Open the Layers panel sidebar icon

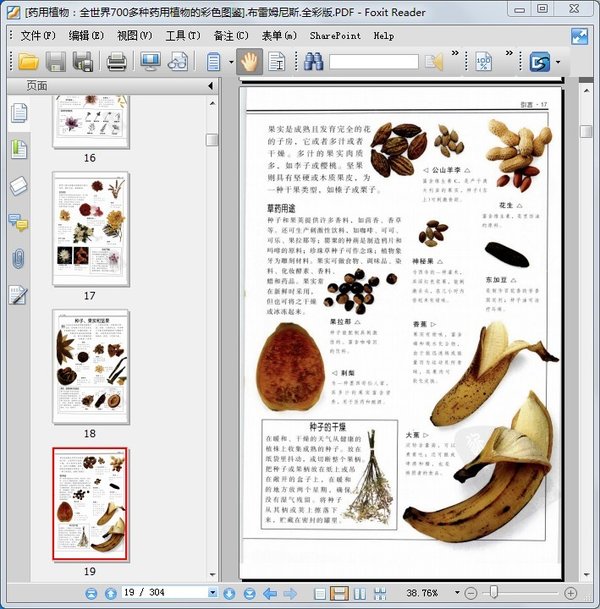19,186
